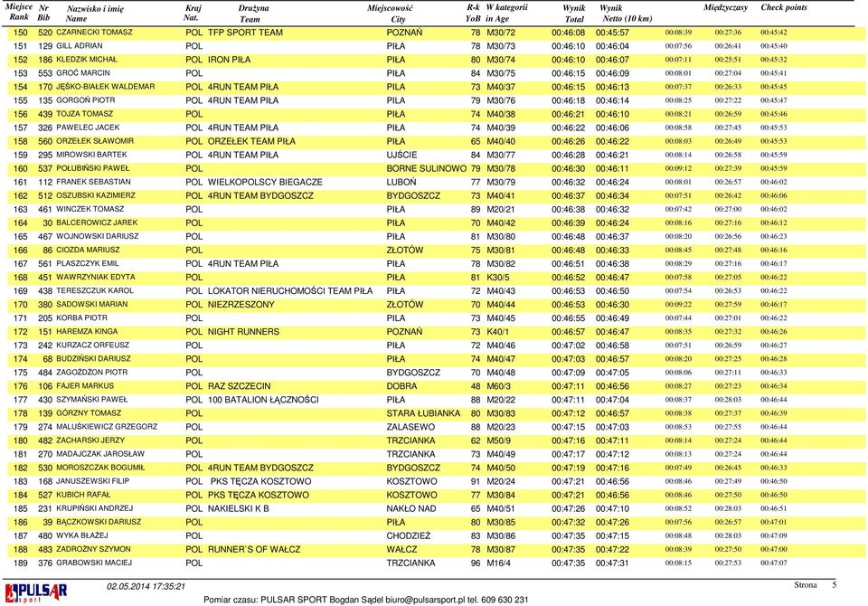Click the team 100 BATALION ŁĄCZNOŚCI
The image size is (868, 606).
click(263, 400)
